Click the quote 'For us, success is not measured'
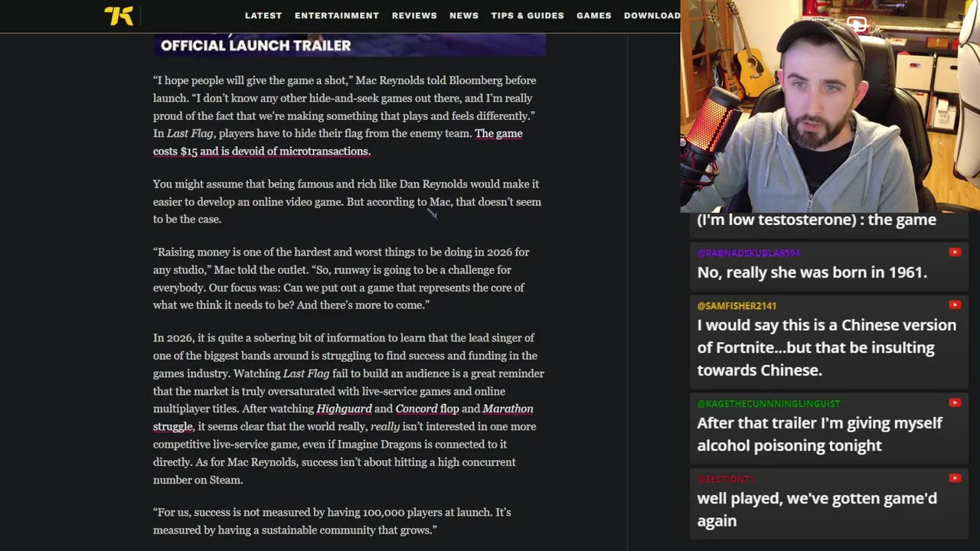The width and height of the screenshot is (980, 551). point(332,521)
